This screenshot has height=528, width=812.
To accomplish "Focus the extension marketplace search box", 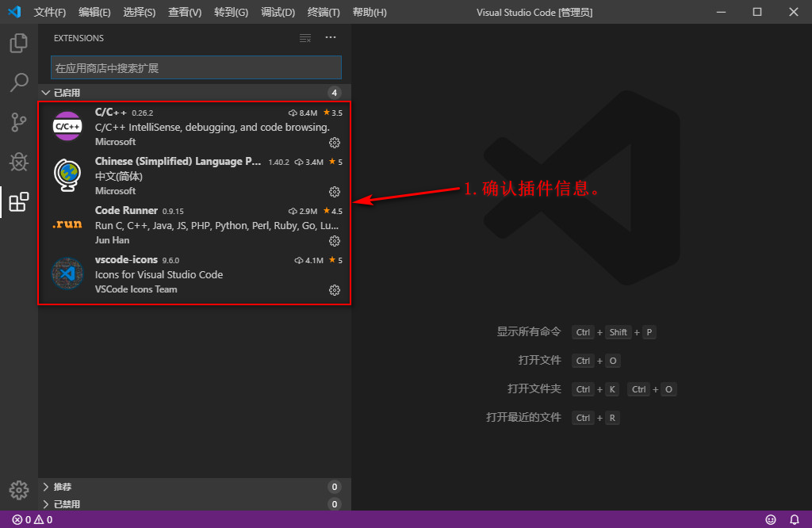I will tap(197, 68).
